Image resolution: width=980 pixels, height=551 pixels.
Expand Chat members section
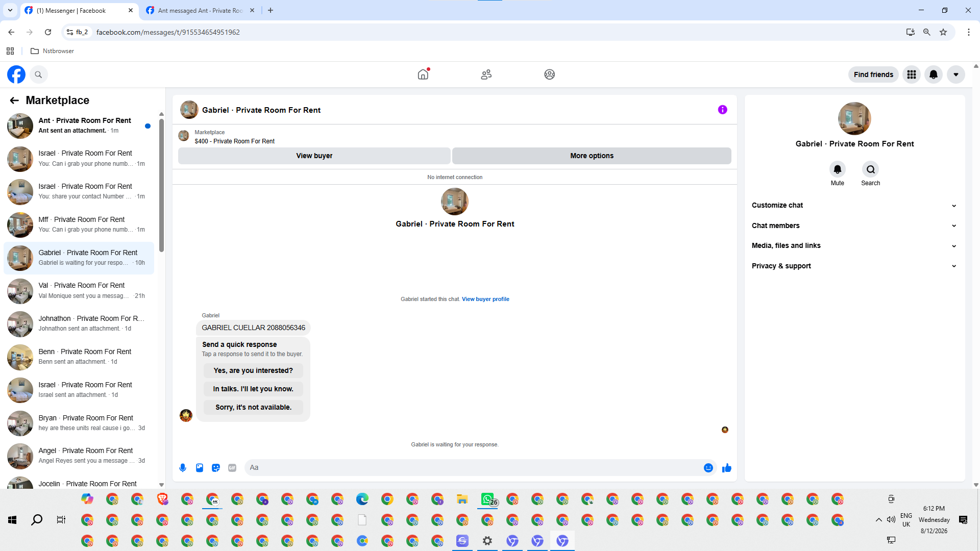click(x=854, y=226)
